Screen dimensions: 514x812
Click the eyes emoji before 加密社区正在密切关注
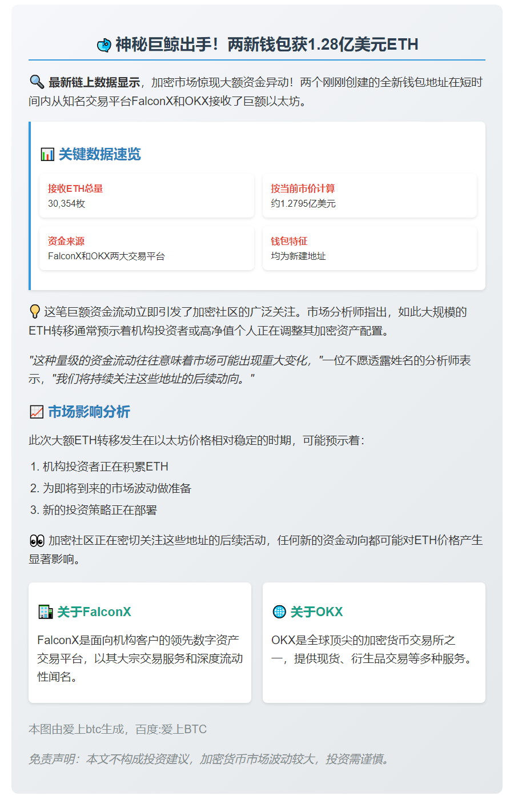click(x=37, y=541)
